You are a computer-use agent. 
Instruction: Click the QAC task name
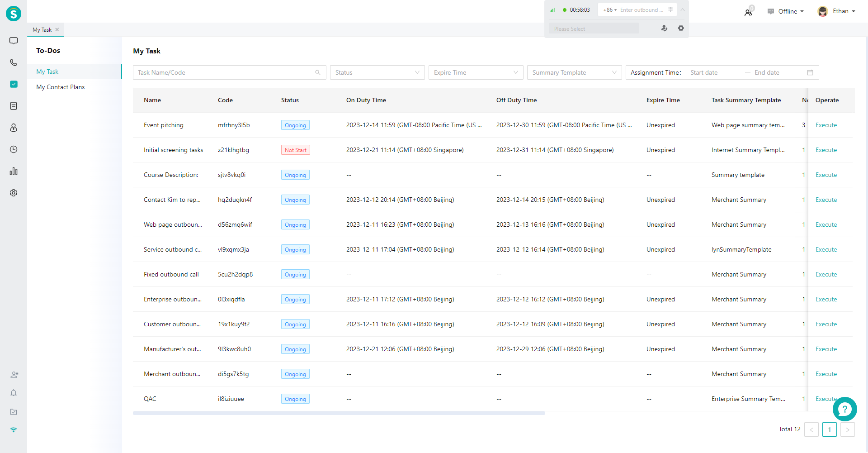[x=150, y=399]
